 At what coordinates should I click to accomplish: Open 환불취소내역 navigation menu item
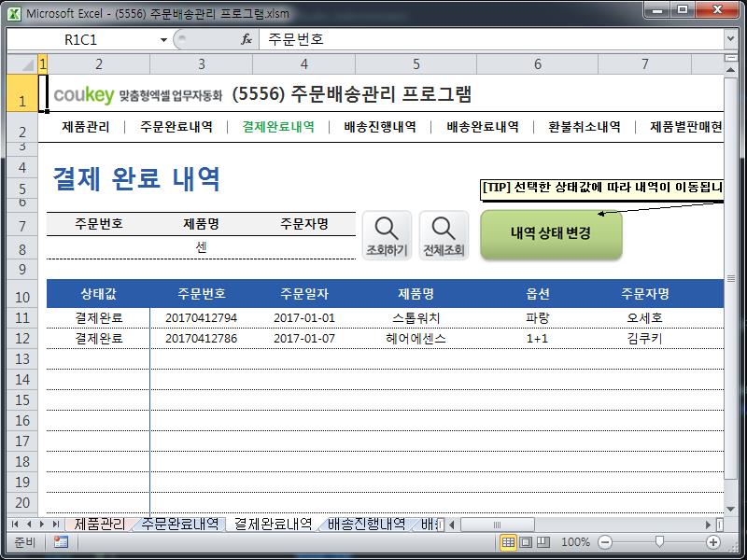585,127
